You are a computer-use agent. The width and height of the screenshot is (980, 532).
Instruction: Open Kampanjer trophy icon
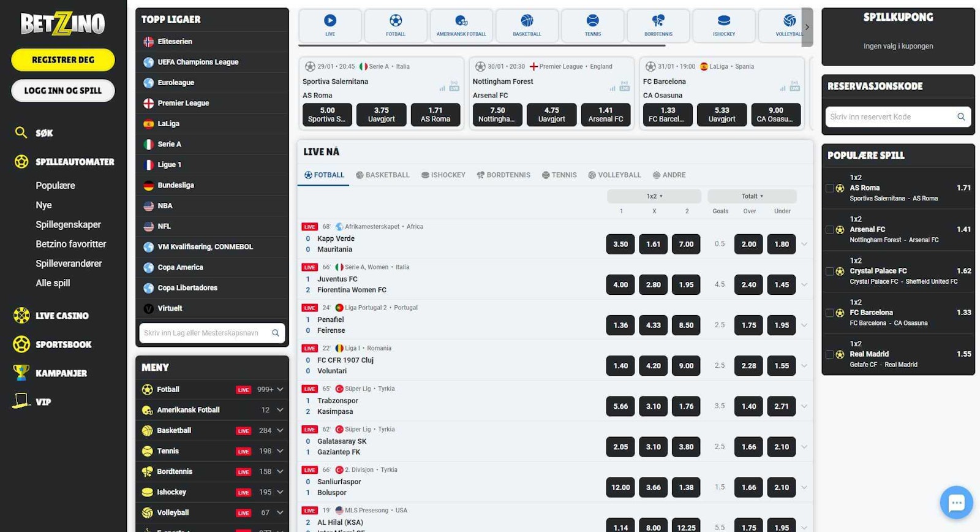click(21, 372)
